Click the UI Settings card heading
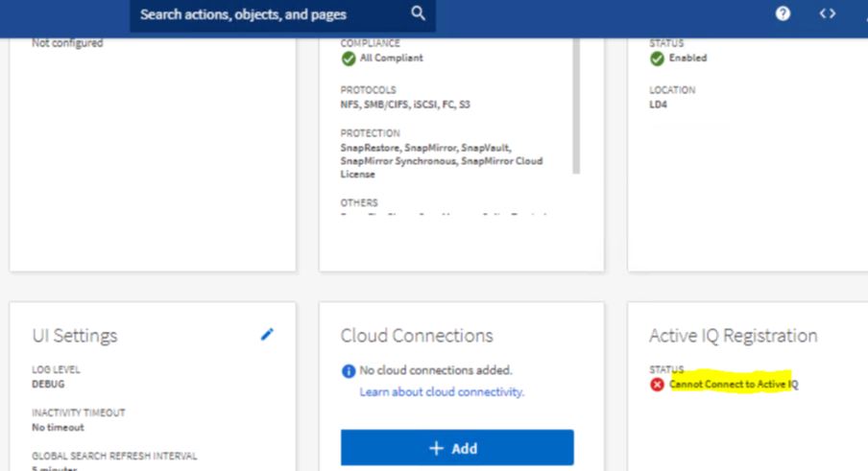This screenshot has width=868, height=471. [75, 336]
